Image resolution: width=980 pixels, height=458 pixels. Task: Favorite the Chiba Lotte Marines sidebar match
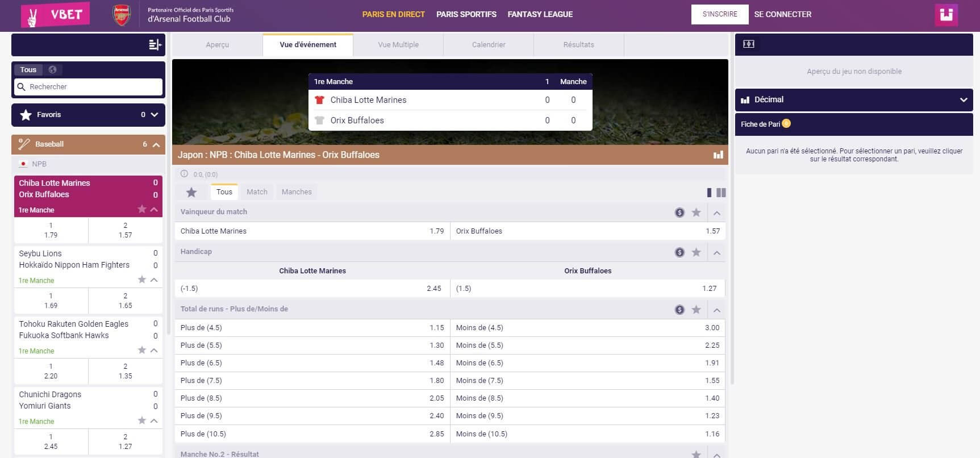coord(142,209)
